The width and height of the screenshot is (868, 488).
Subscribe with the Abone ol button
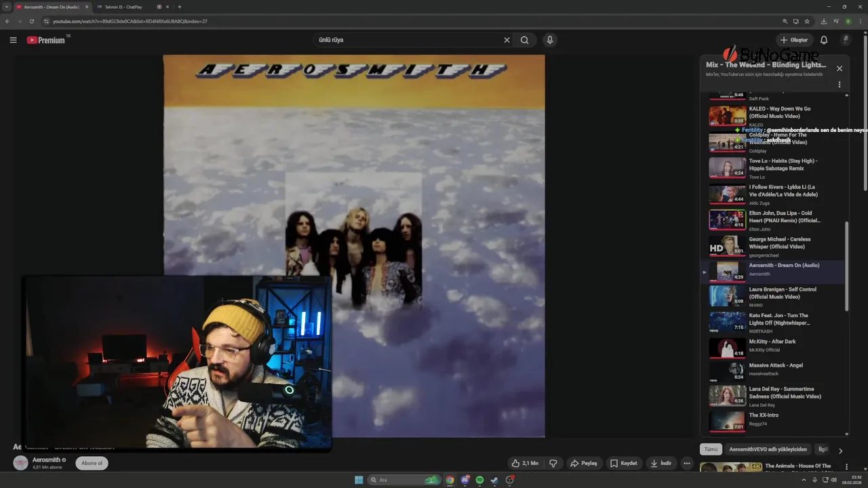(x=92, y=463)
